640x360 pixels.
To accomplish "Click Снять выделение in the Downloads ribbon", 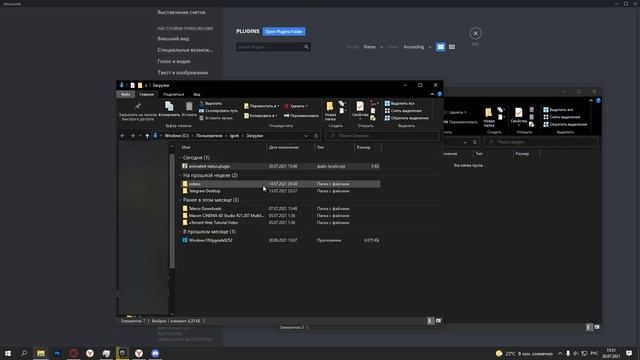I will click(x=403, y=111).
